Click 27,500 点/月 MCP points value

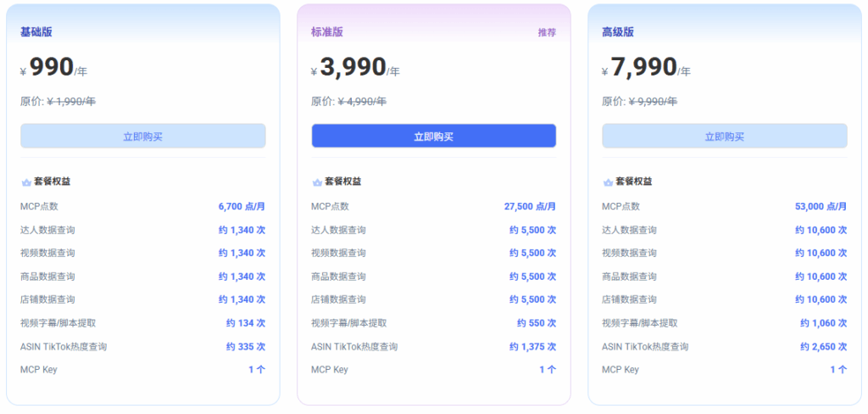coord(531,207)
